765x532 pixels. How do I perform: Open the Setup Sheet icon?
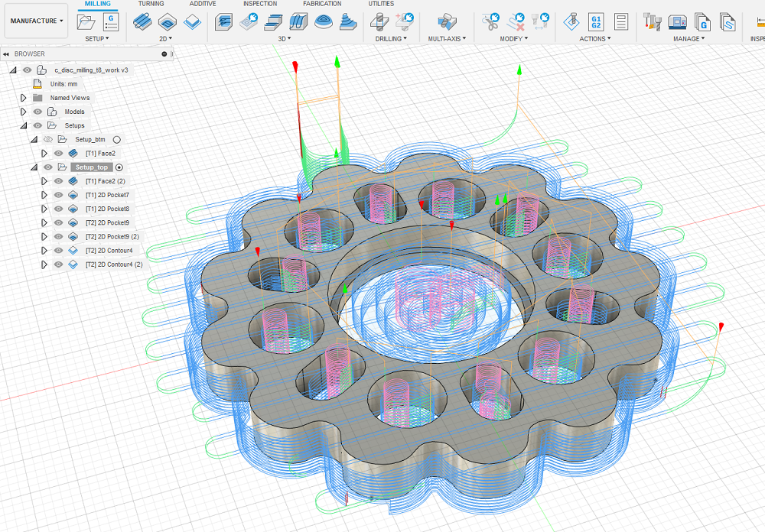[x=621, y=22]
